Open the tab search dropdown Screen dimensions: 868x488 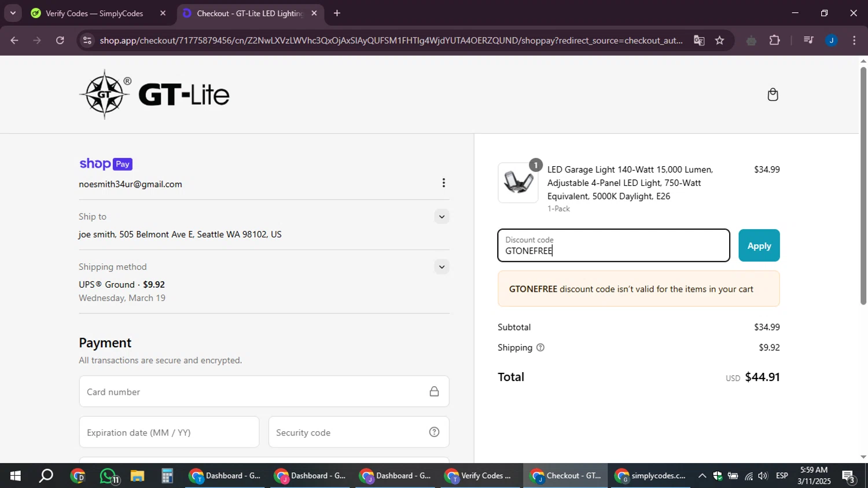click(x=13, y=13)
